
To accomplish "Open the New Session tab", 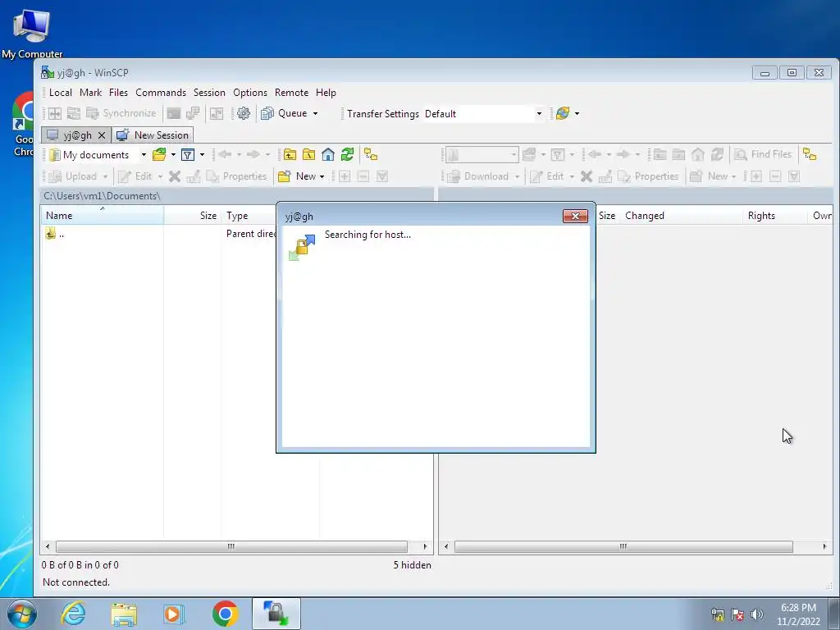I will 153,135.
